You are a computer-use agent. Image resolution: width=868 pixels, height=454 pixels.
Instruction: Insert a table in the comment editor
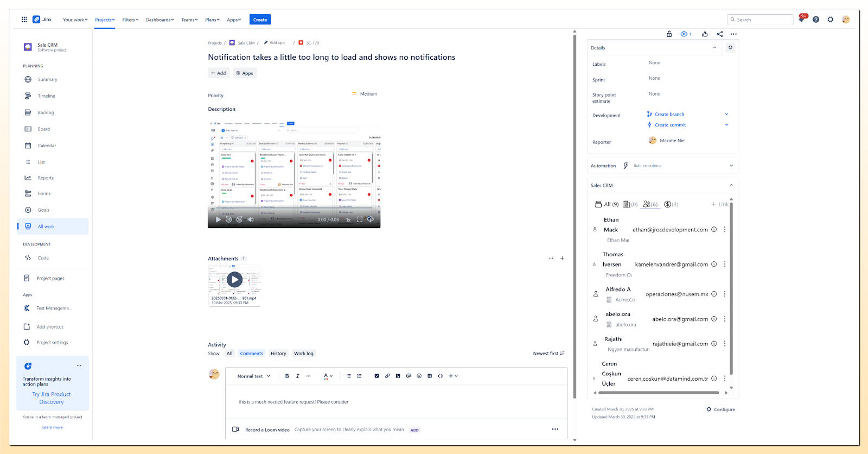pos(430,376)
